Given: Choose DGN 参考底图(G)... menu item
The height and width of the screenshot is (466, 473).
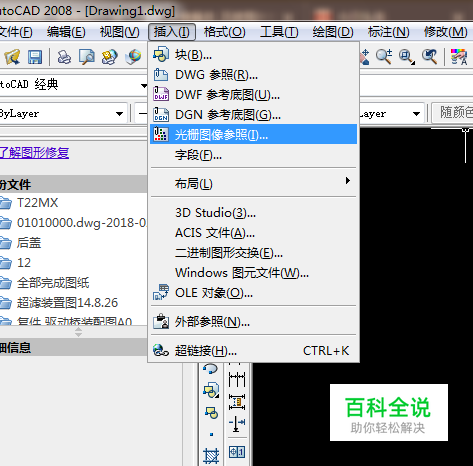Looking at the screenshot, I should (x=253, y=115).
